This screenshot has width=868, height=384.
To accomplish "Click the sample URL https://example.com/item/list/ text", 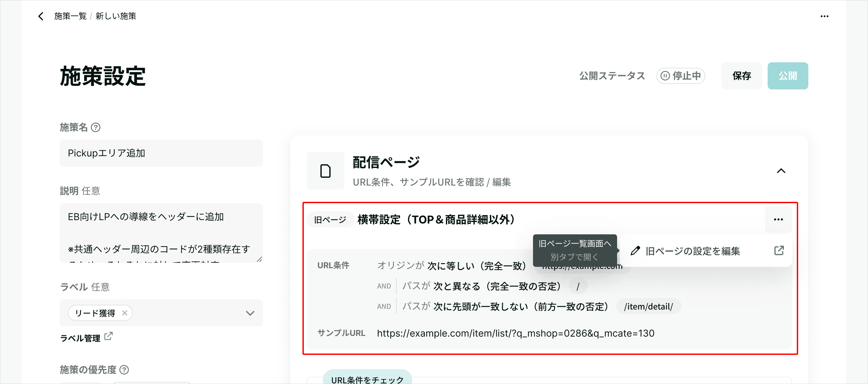I will pyautogui.click(x=515, y=333).
